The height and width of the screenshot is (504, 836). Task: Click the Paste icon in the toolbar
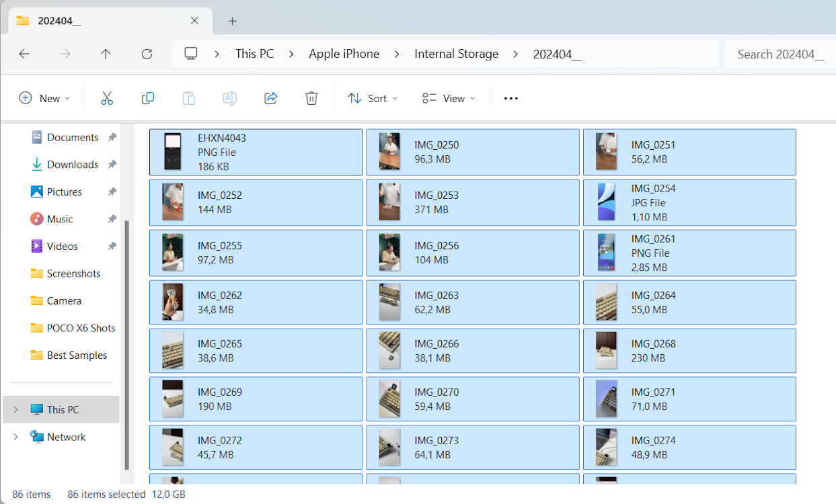tap(188, 98)
